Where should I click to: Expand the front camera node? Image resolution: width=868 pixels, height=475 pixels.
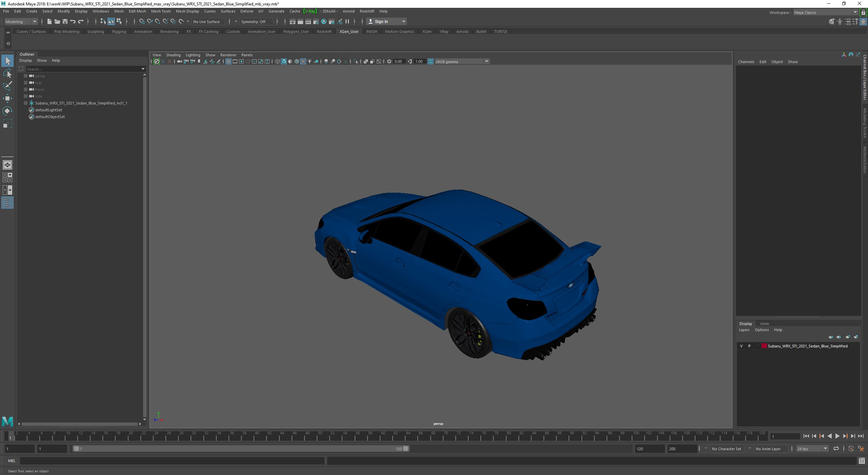pyautogui.click(x=25, y=90)
